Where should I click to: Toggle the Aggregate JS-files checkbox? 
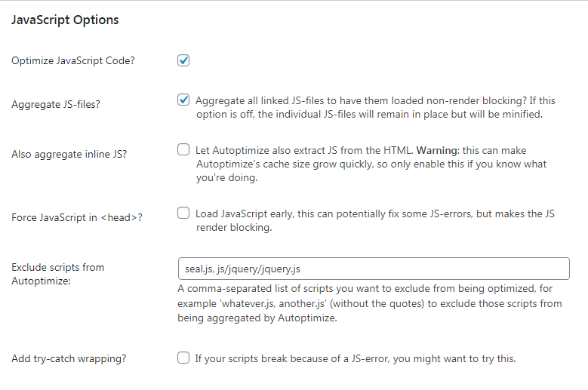[183, 100]
